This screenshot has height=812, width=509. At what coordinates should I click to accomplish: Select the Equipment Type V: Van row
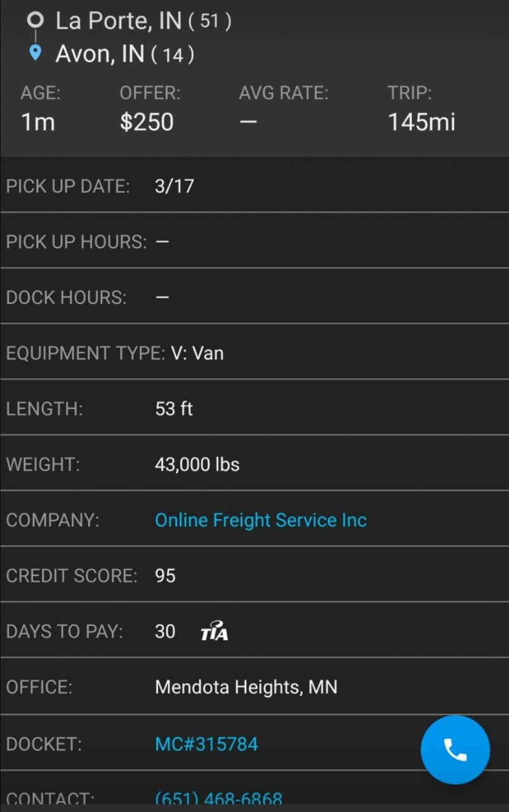(255, 353)
